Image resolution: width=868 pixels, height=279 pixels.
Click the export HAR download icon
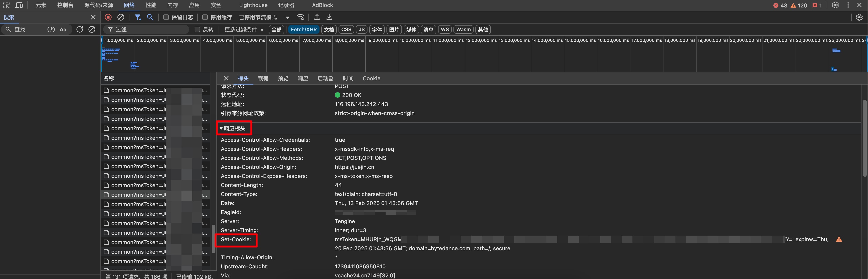[329, 17]
